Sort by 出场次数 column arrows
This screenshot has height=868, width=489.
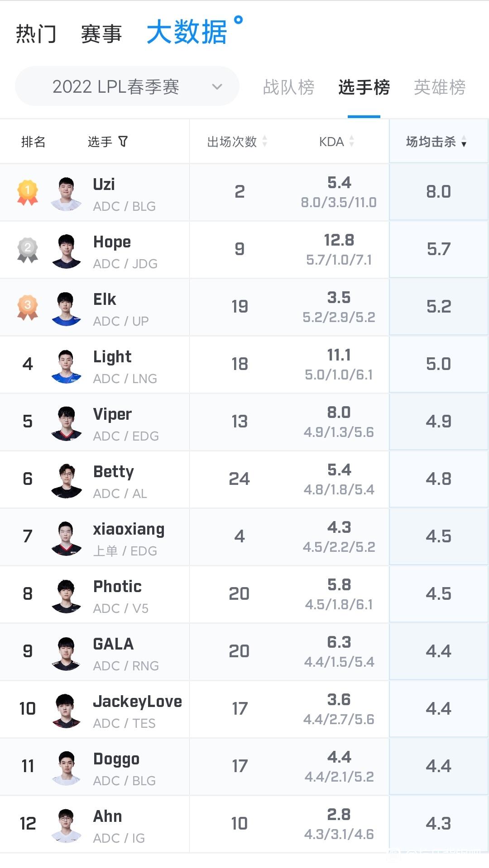(265, 142)
